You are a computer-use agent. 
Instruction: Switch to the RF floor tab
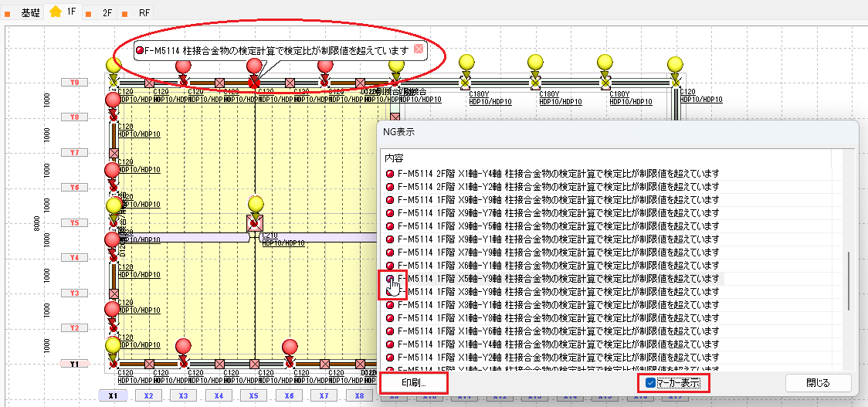(x=145, y=13)
